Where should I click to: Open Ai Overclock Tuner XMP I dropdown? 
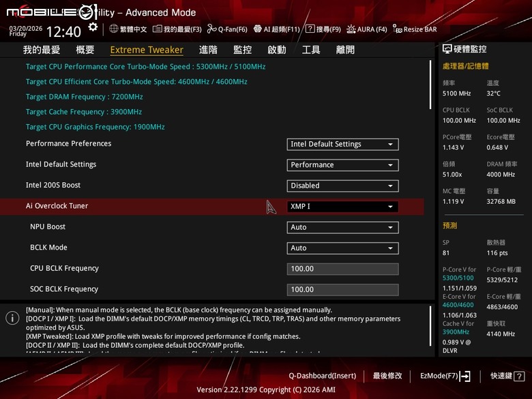click(342, 206)
